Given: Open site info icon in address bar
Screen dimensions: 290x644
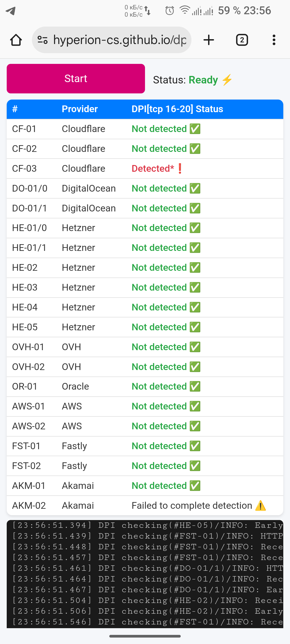Looking at the screenshot, I should [42, 40].
